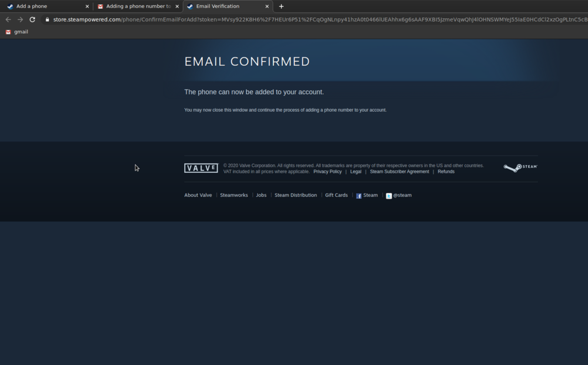Click the Gift Cards footer link
The width and height of the screenshot is (588, 365).
pos(336,195)
